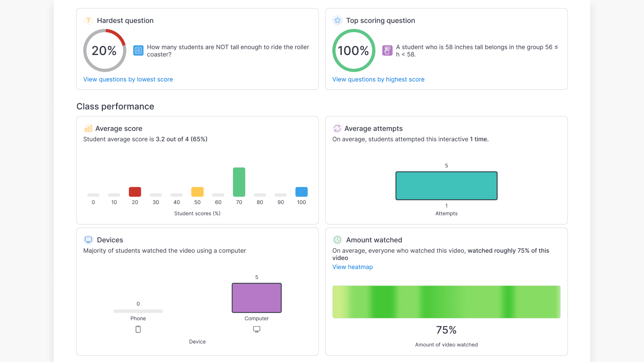This screenshot has height=362, width=644.
Task: Select the clock icon next to Amount watched
Action: pos(337,240)
